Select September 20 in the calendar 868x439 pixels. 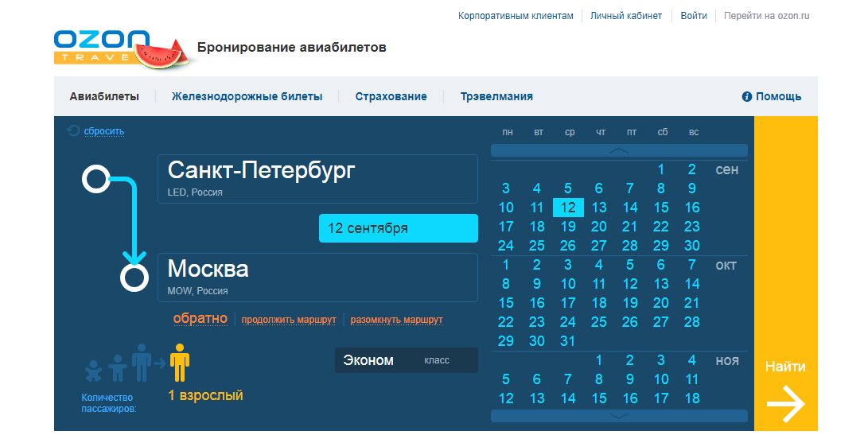click(x=599, y=226)
